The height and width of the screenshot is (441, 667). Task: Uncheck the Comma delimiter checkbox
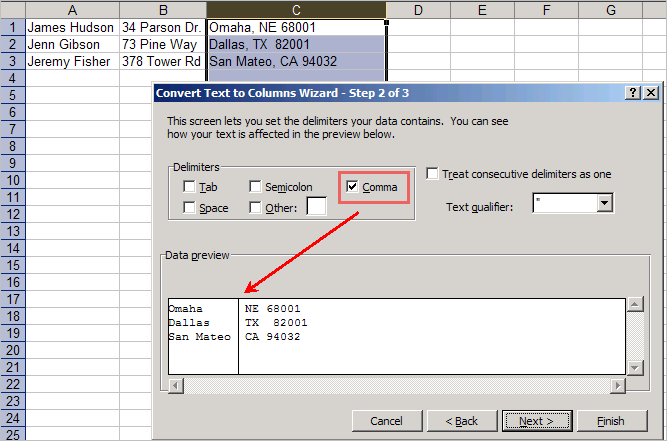(352, 187)
